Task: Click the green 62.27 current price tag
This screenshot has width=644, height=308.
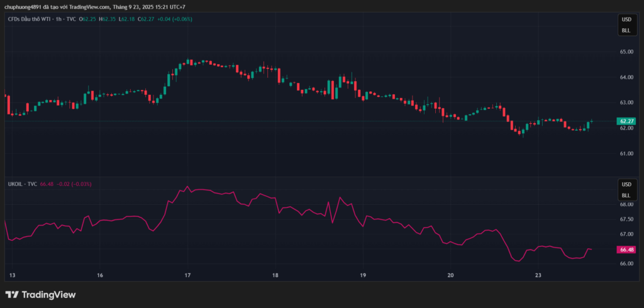Action: [626, 121]
